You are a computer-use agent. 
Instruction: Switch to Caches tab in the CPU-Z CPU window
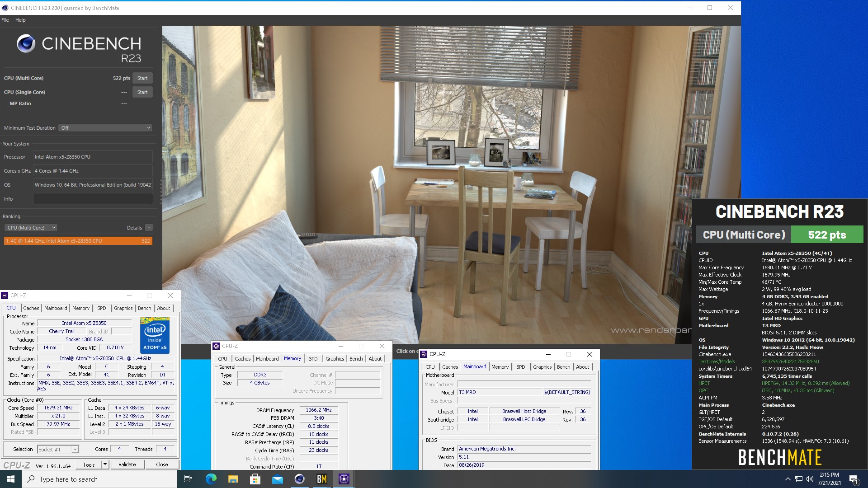click(31, 308)
